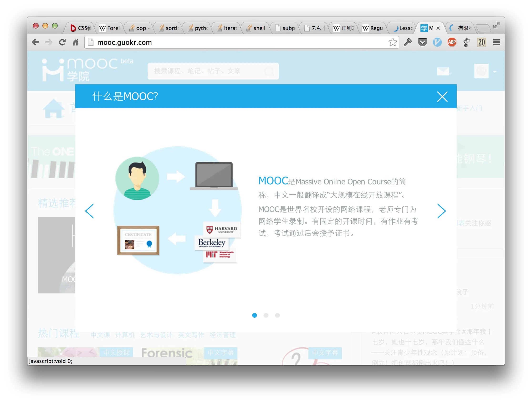
Task: Select the 艺术与设计 category filter
Action: (156, 335)
